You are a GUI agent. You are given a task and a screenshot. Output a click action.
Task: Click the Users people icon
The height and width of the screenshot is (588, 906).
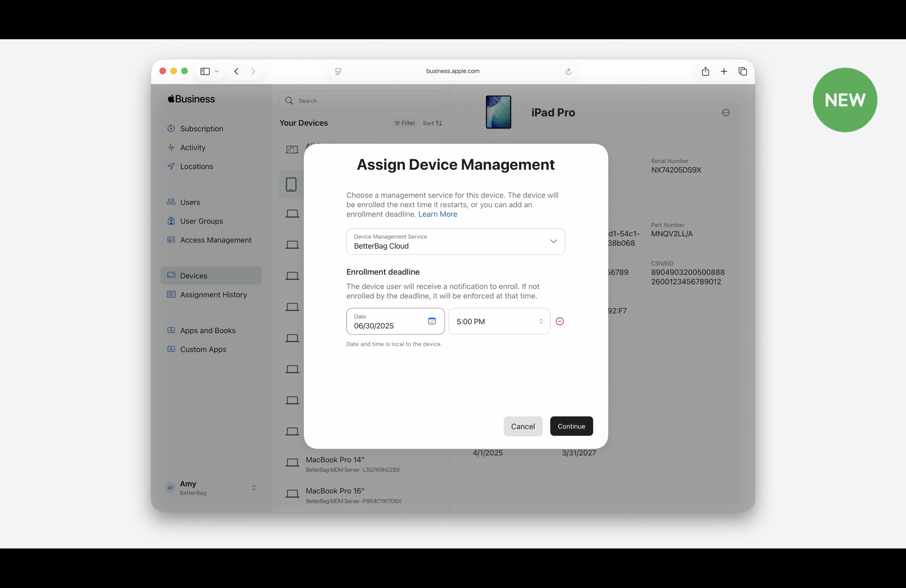click(171, 201)
